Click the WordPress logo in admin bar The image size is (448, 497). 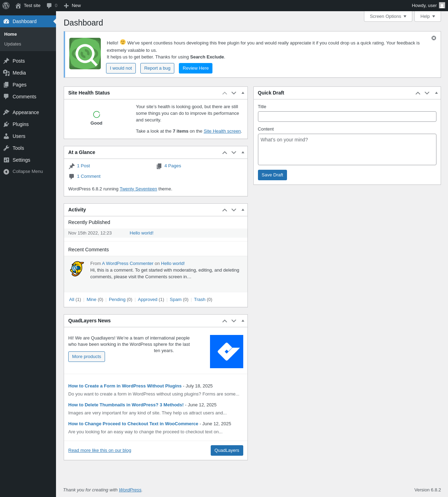[x=6, y=6]
